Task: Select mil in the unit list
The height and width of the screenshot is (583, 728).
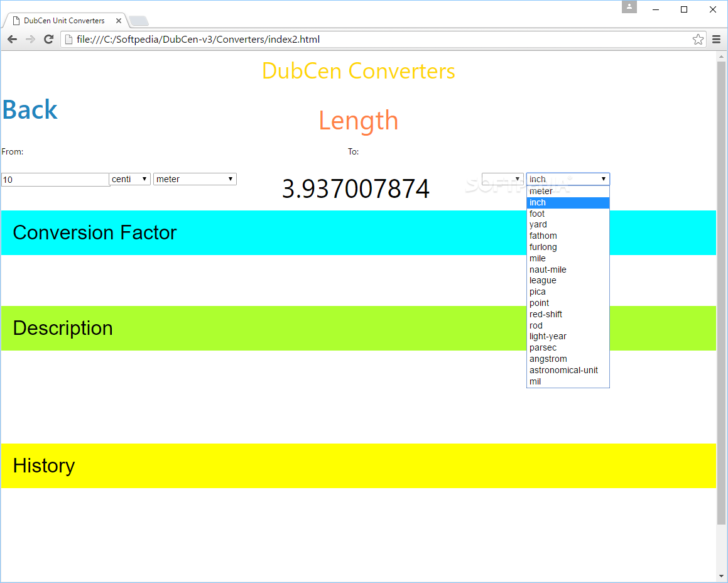Action: click(568, 381)
